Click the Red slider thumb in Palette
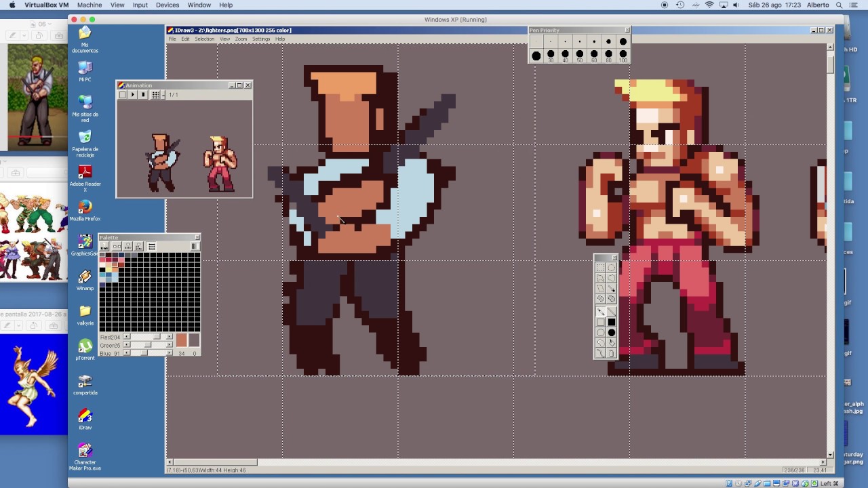Screen dimensions: 868x488 pyautogui.click(x=157, y=336)
